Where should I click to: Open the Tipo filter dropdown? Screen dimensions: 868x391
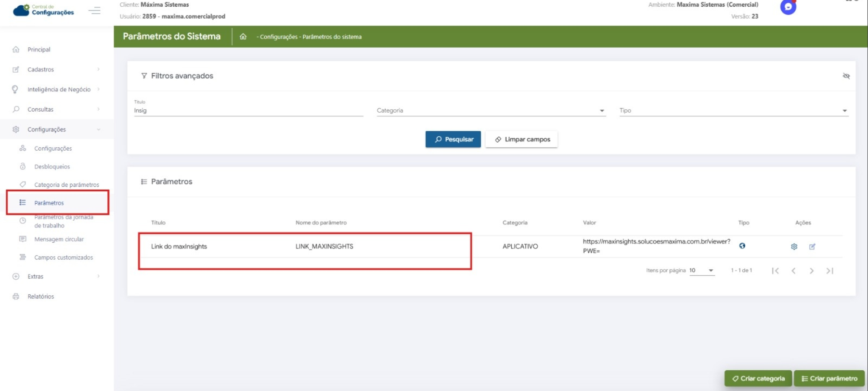733,111
